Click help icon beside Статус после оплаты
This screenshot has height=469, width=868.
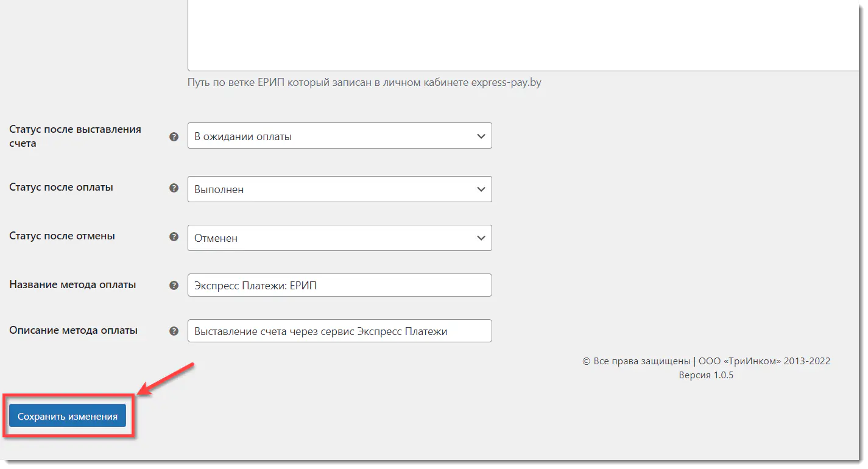click(174, 188)
